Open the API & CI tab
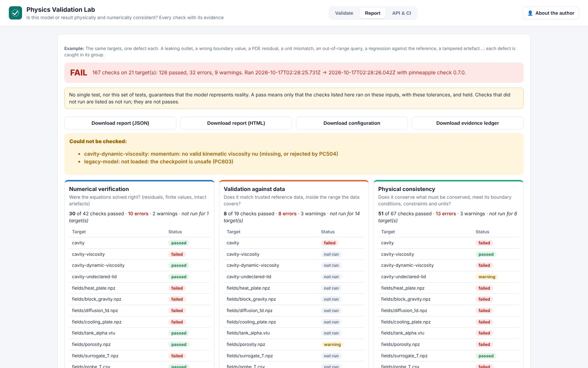The width and height of the screenshot is (588, 368). tap(401, 13)
